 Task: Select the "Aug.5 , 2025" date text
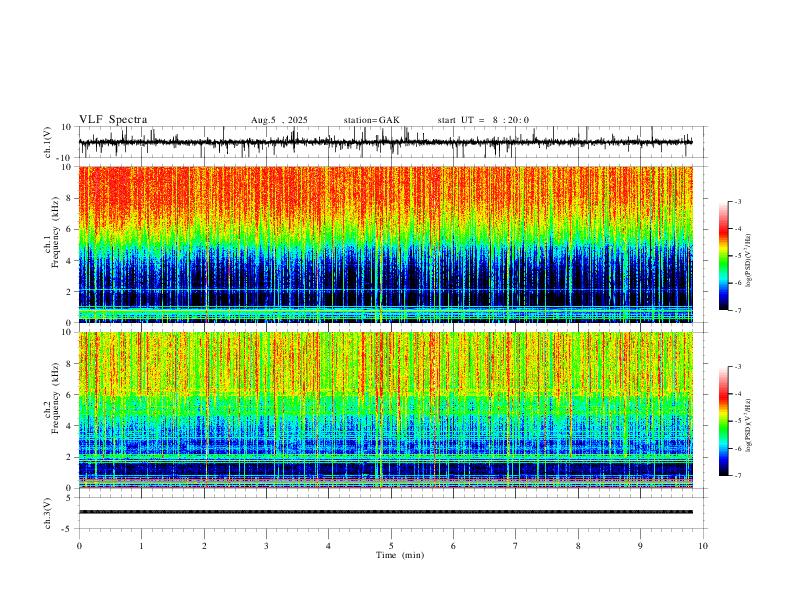[x=279, y=120]
